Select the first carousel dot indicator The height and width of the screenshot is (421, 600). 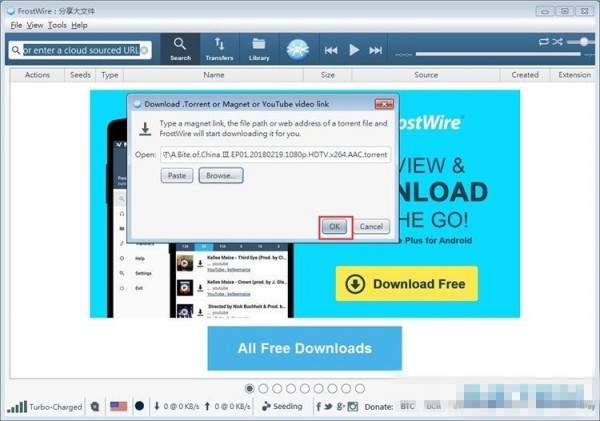249,387
